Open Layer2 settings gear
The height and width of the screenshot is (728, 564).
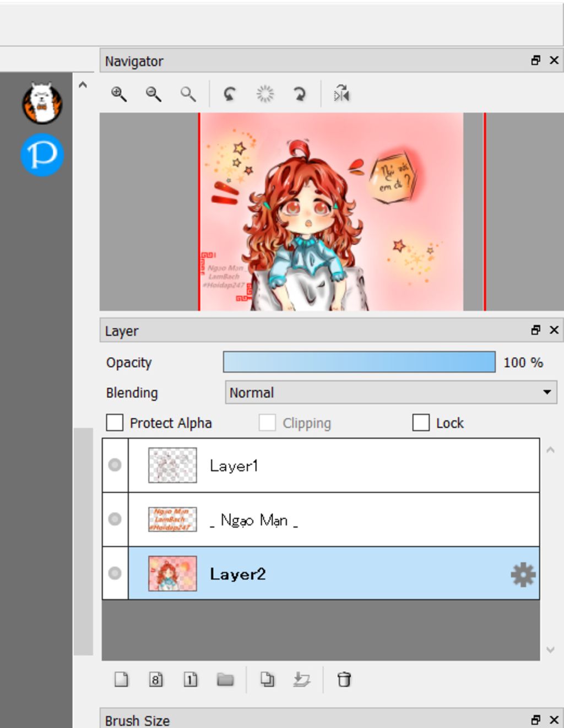(x=523, y=574)
